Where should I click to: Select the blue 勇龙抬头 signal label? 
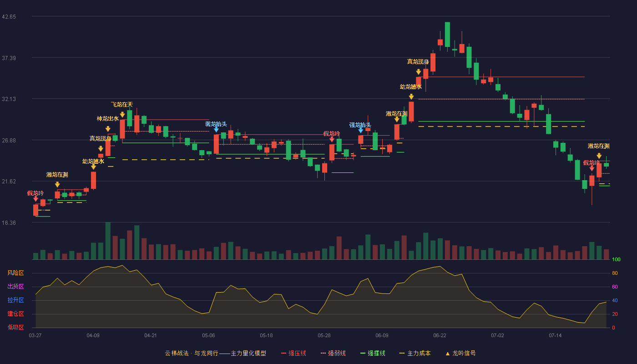216,124
